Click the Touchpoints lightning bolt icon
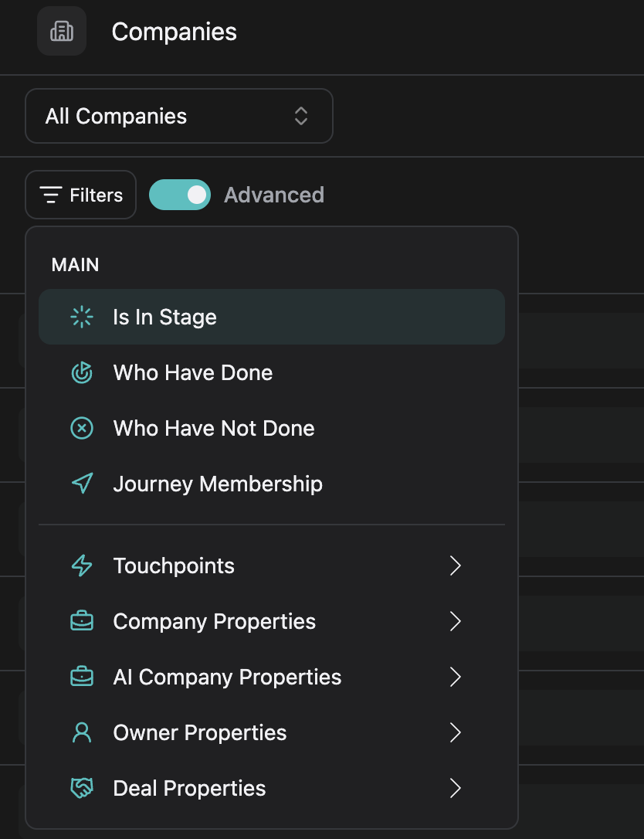The height and width of the screenshot is (839, 644). tap(82, 566)
